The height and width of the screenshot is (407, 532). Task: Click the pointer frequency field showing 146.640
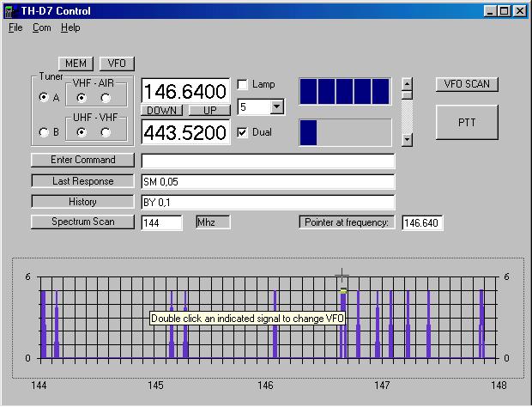422,222
